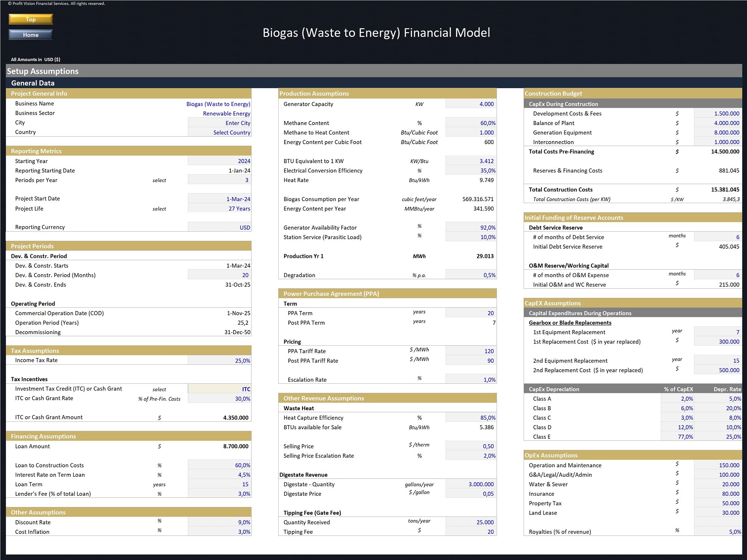Edit Water & Sewer 20.000 cell
This screenshot has width=747, height=560.
718,484
